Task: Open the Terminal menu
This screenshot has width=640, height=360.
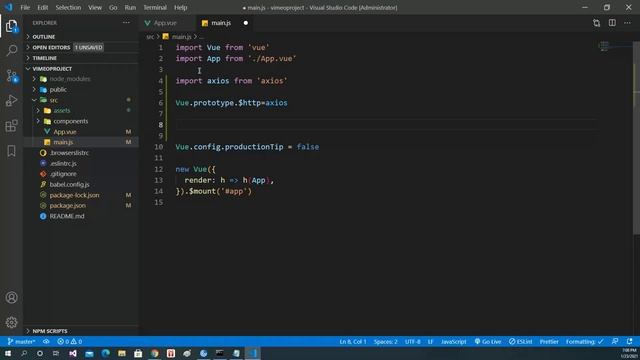Action: click(155, 7)
